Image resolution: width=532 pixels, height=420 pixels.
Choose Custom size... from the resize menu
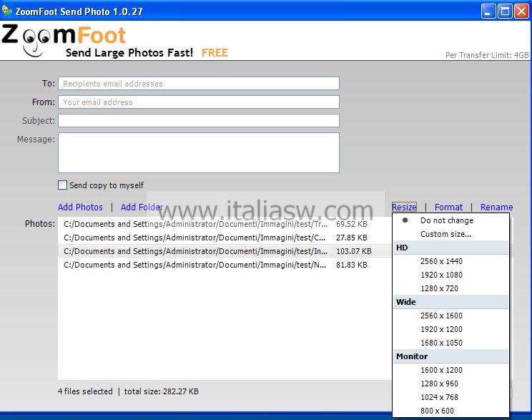[x=451, y=234]
